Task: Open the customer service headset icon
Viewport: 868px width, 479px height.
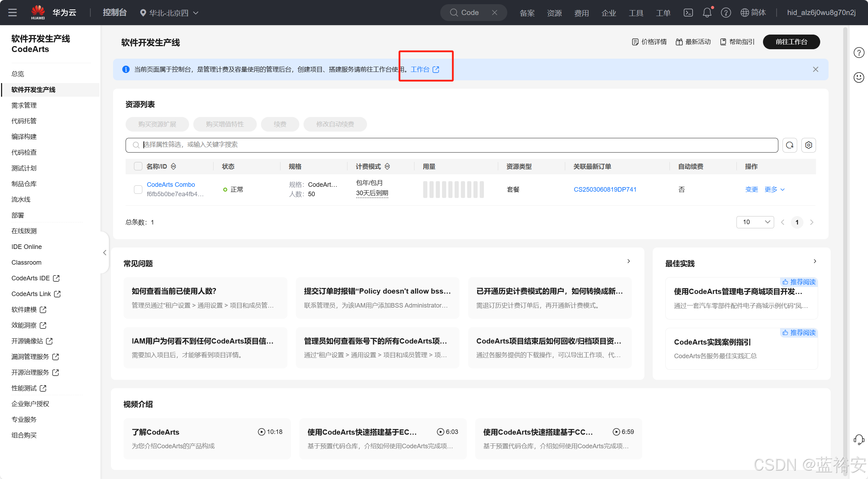Action: 859,439
